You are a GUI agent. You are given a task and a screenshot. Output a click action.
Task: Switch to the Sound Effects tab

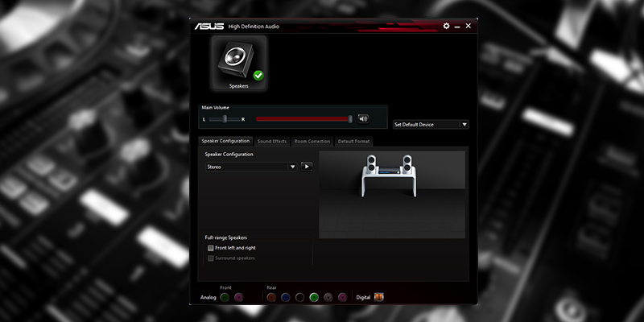272,141
